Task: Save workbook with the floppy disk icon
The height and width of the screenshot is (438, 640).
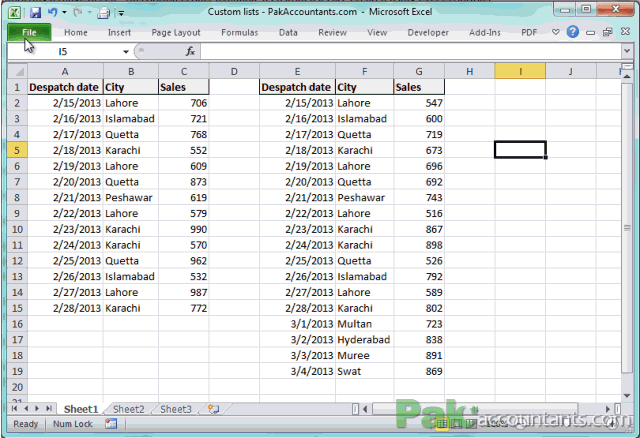Action: pyautogui.click(x=36, y=13)
